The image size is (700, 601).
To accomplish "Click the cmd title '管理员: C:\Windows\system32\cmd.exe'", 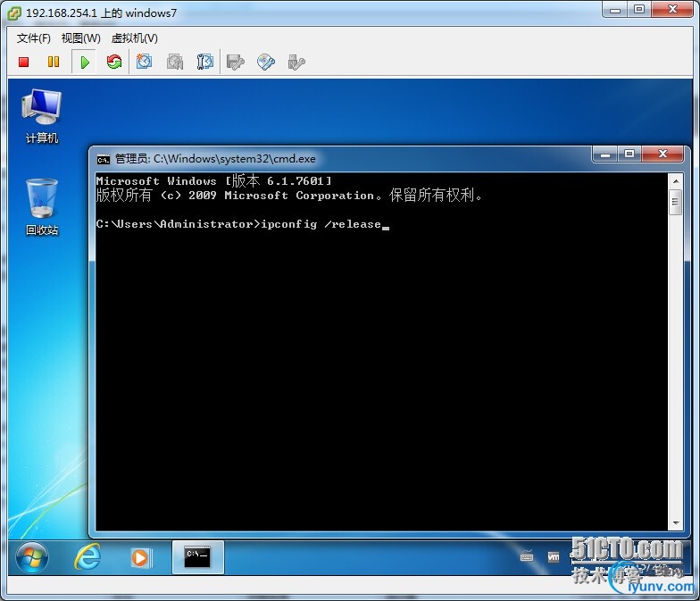I will [x=215, y=159].
